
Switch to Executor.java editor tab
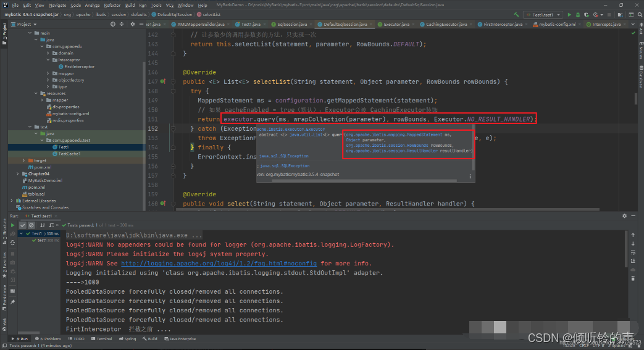(x=396, y=24)
